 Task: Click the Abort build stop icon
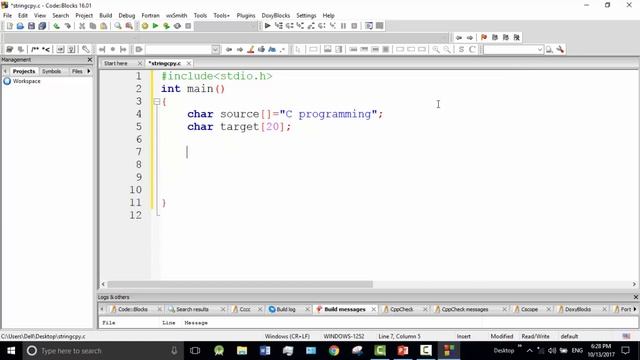tap(188, 26)
